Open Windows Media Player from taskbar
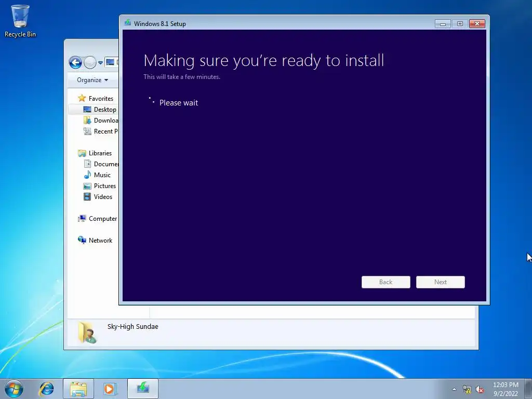 click(110, 389)
